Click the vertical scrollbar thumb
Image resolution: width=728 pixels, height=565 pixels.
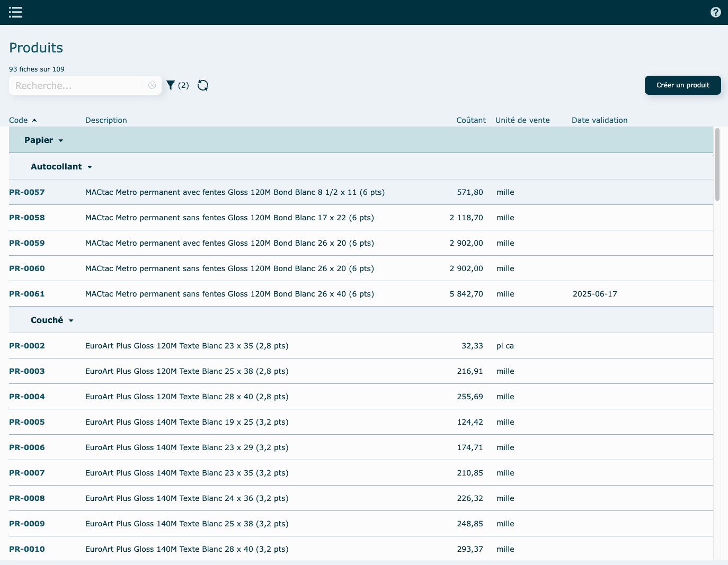click(717, 164)
